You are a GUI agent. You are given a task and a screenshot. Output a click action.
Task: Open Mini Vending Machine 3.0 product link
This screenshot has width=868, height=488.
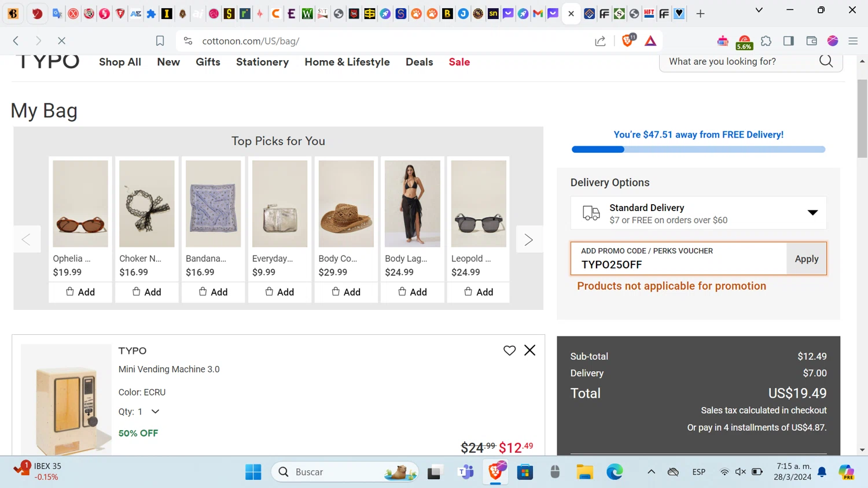pos(169,369)
